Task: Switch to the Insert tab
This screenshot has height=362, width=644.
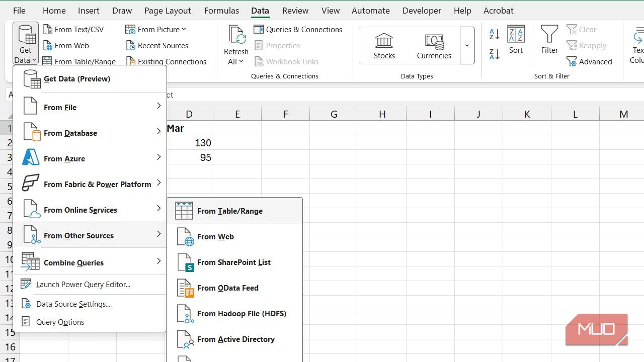Action: point(89,11)
